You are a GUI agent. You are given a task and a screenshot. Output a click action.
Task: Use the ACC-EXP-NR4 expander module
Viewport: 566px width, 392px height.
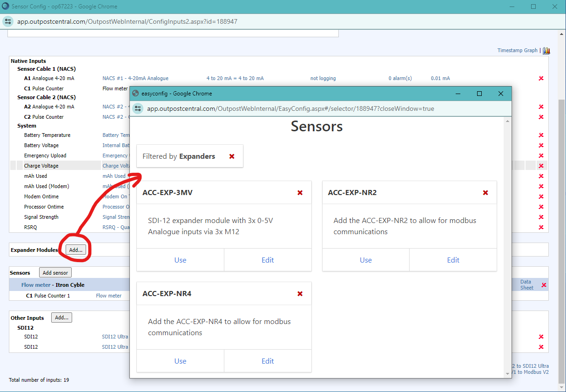(180, 361)
